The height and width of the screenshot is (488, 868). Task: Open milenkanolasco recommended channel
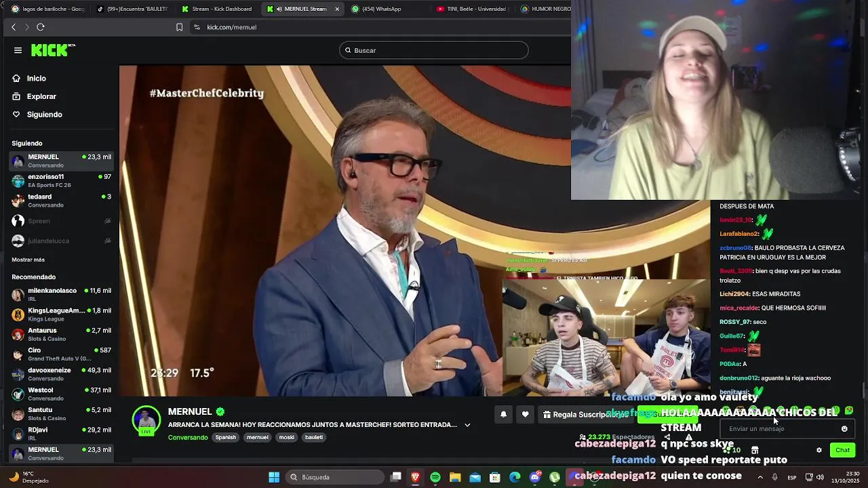(x=61, y=294)
